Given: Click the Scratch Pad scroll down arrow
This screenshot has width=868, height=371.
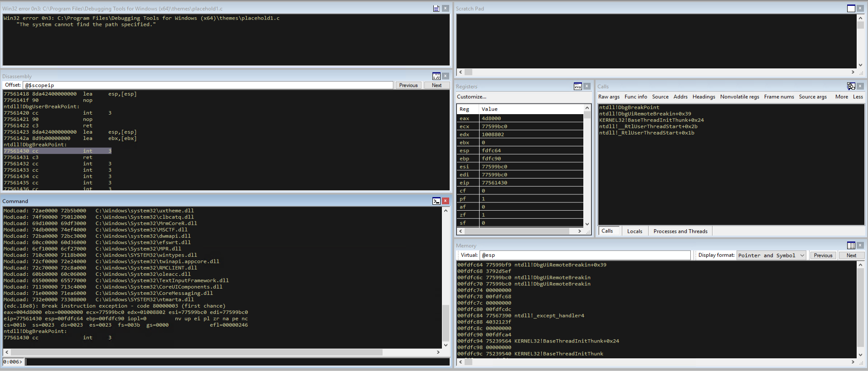Looking at the screenshot, I should point(860,65).
